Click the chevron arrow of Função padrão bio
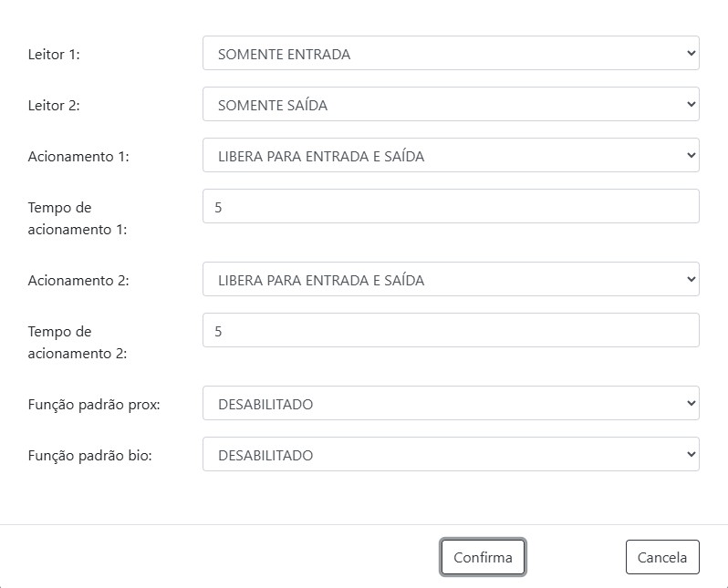The height and width of the screenshot is (588, 728). tap(690, 455)
